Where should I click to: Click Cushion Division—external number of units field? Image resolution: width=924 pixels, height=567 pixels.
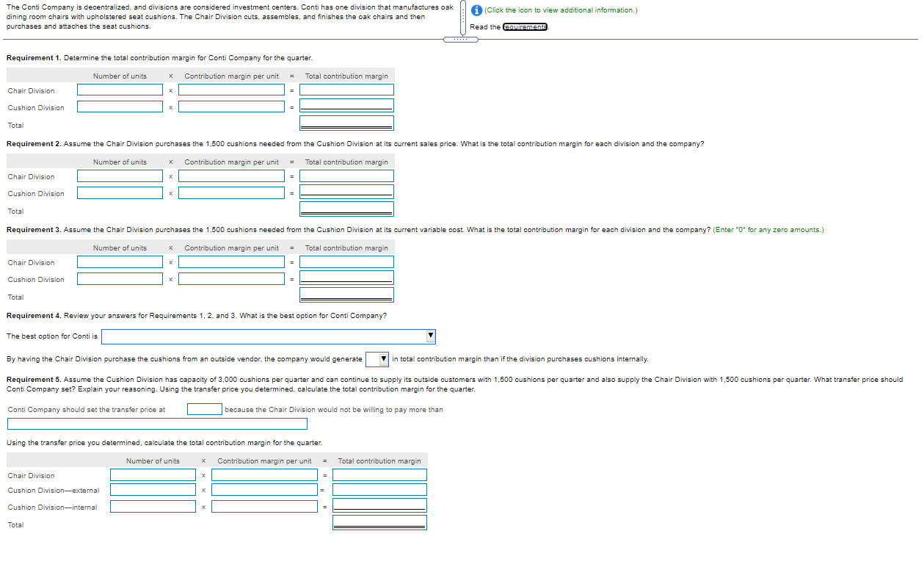[153, 490]
